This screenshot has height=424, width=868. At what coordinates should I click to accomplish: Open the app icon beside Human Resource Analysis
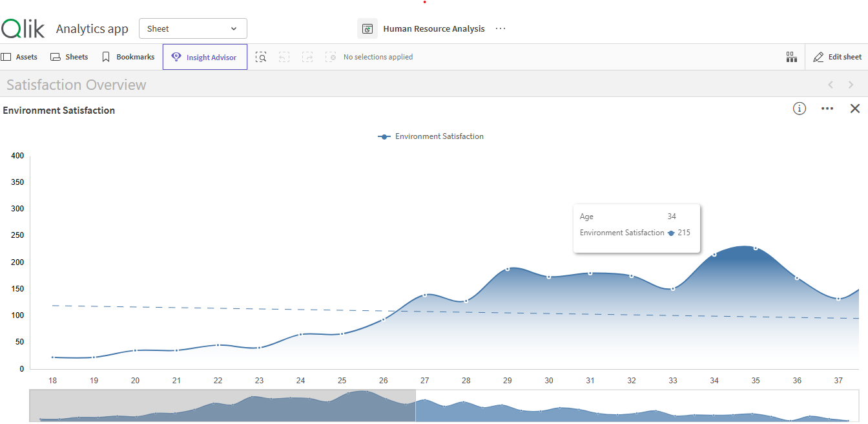tap(367, 28)
